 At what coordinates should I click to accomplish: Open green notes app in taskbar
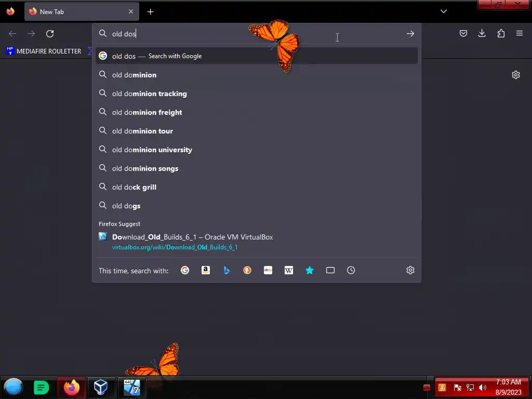tap(42, 387)
